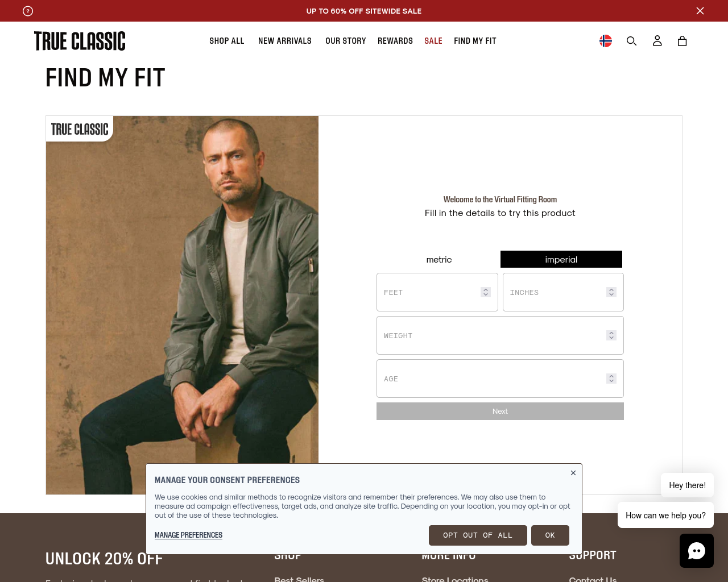The width and height of the screenshot is (728, 582).
Task: Select imperial units
Action: coord(561,259)
